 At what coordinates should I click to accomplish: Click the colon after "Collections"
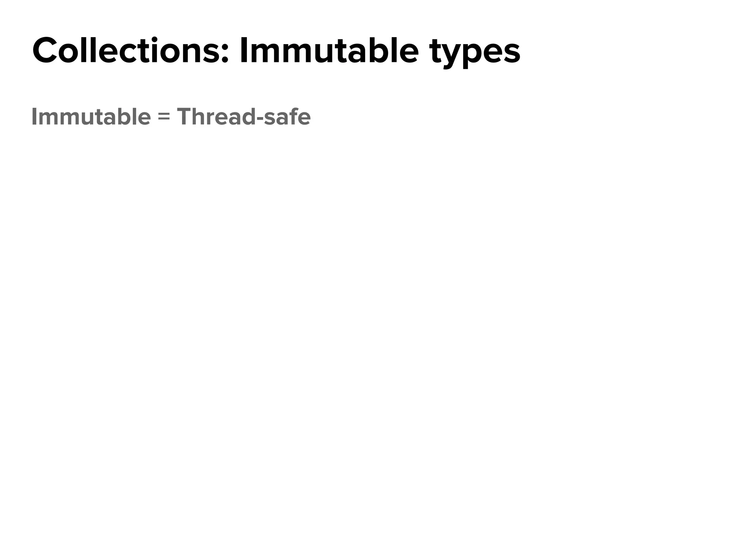click(x=224, y=55)
